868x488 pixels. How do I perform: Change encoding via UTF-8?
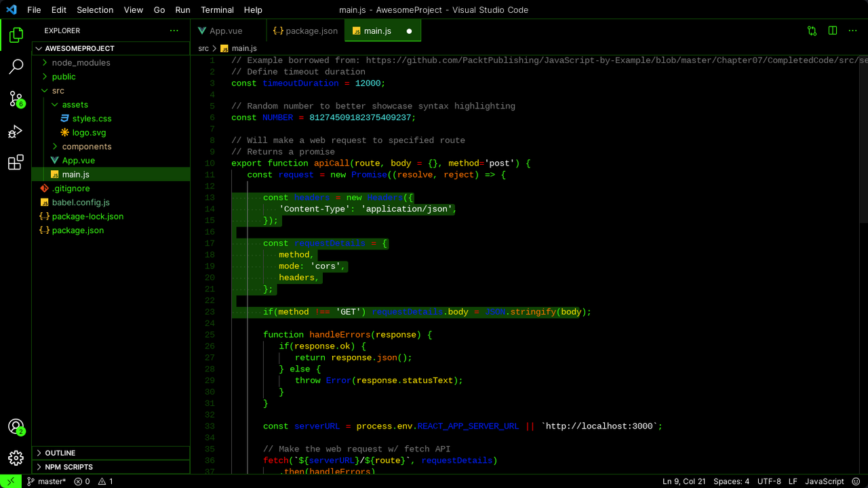point(770,481)
